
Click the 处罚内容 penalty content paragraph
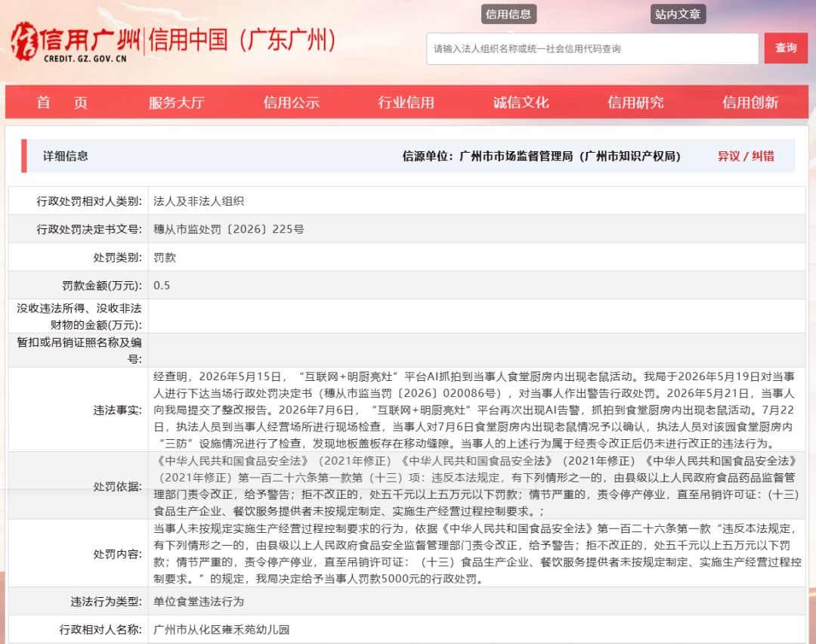478,553
